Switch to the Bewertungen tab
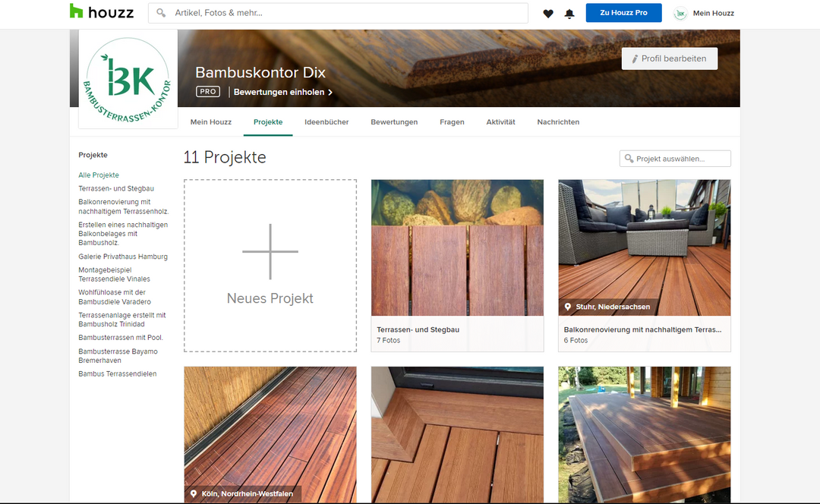820x504 pixels. click(394, 122)
